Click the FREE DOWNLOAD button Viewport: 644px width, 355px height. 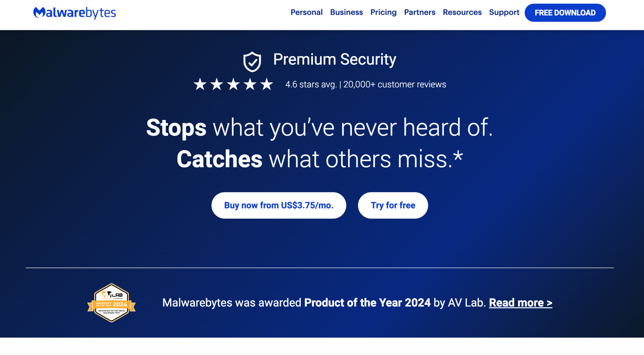click(565, 13)
